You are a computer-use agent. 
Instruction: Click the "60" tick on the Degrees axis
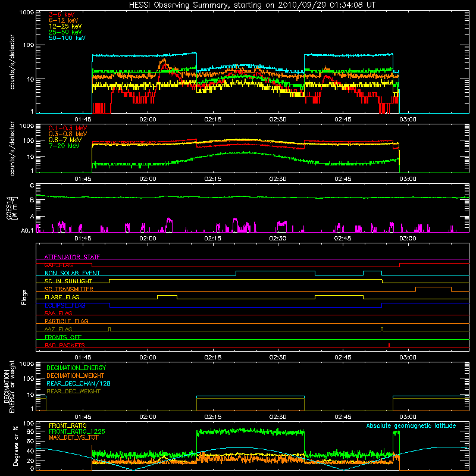(x=31, y=441)
